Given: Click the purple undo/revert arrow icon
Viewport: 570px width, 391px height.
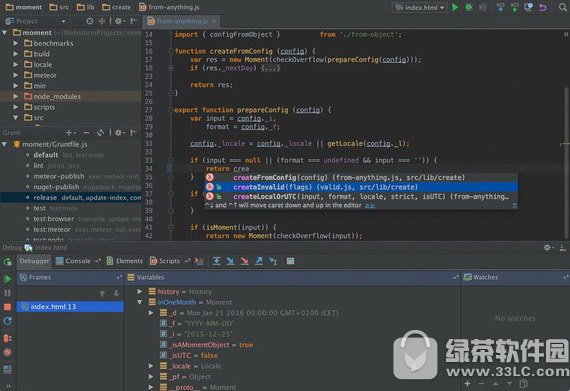Looking at the screenshot, I should point(543,7).
